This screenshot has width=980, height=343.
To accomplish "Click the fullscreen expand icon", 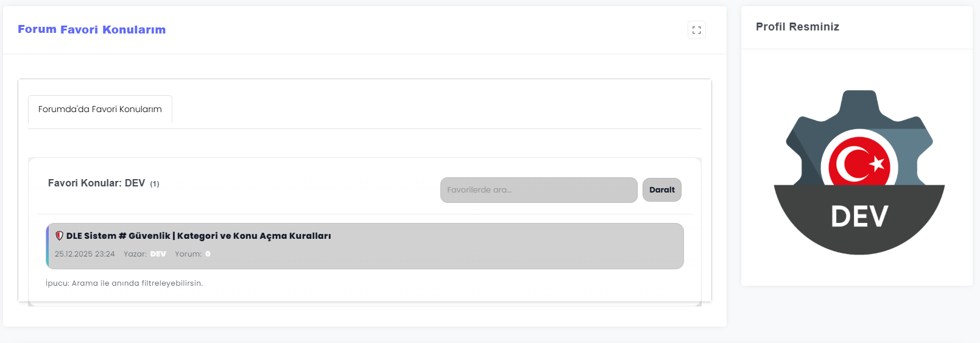I will [697, 30].
